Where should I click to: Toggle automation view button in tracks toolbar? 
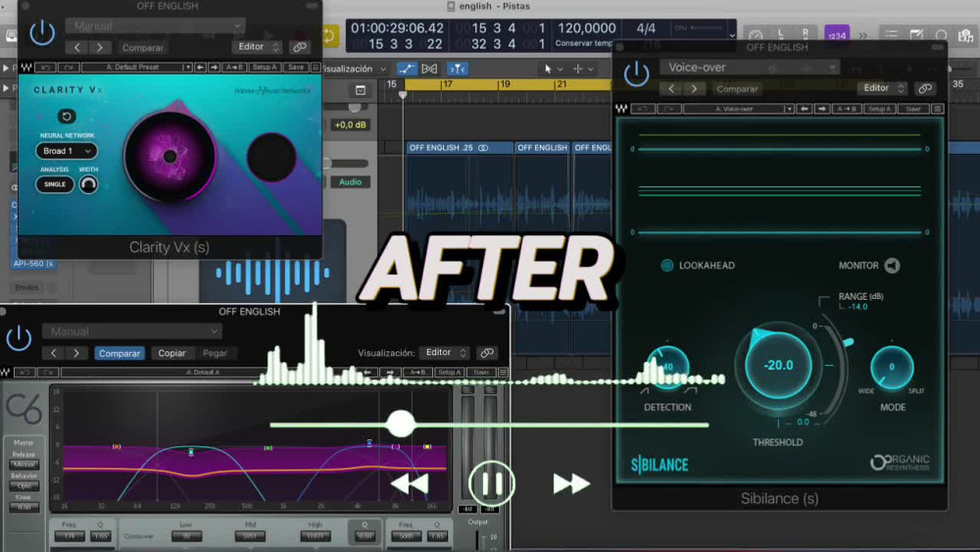click(407, 69)
